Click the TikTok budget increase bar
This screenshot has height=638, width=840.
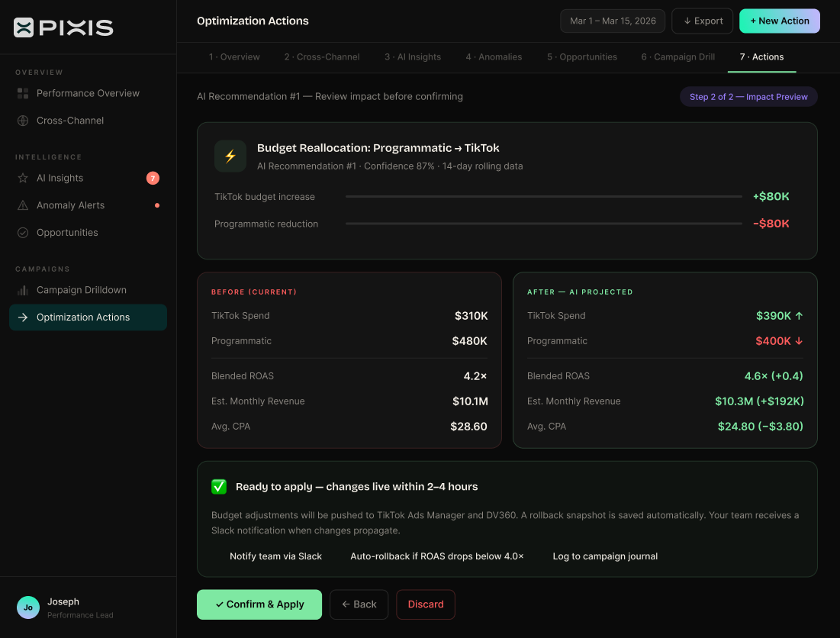click(x=543, y=197)
